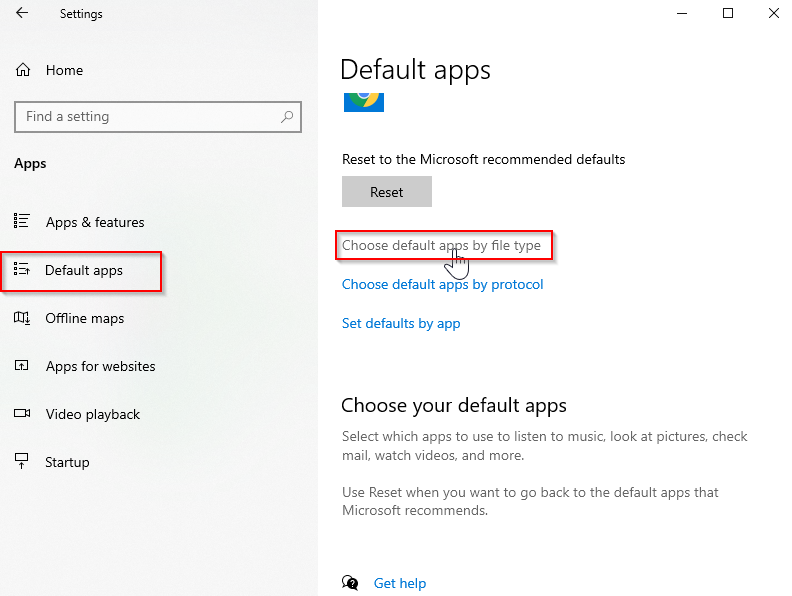Go to Home settings

(x=64, y=70)
